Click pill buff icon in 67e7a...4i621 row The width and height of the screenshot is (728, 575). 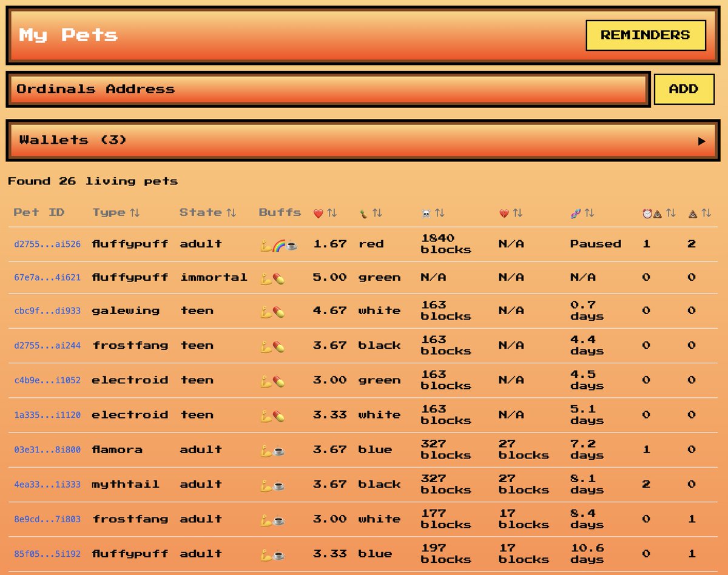pos(278,278)
